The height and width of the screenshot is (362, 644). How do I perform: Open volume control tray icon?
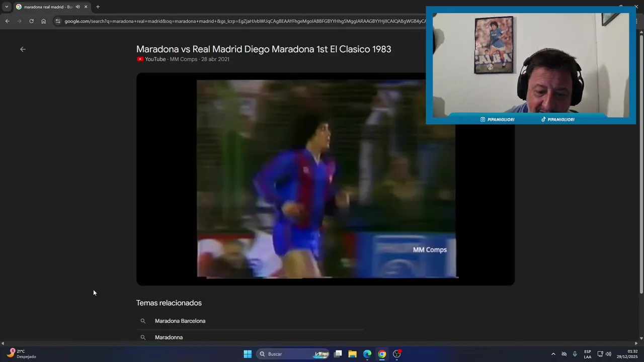[608, 354]
